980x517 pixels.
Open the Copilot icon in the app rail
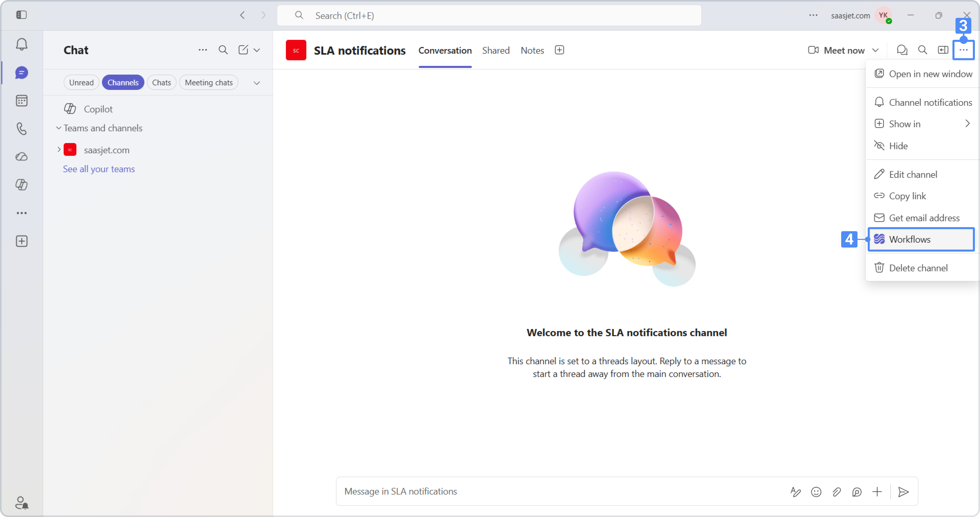pyautogui.click(x=22, y=185)
